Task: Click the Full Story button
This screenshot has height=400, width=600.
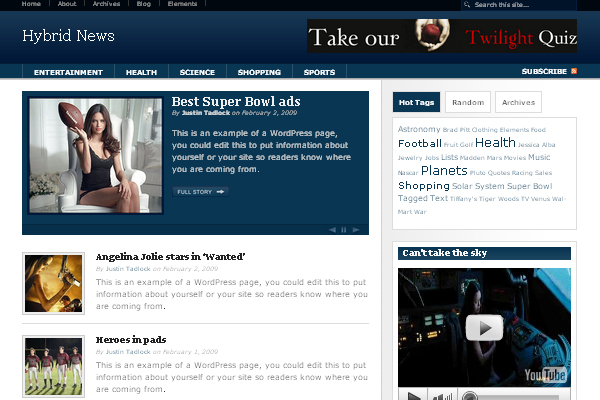Action: [x=200, y=191]
